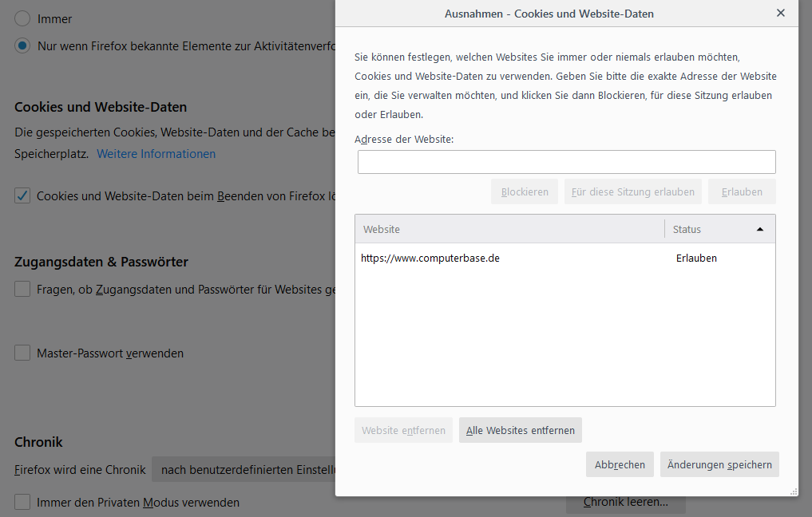Sort list by Website column header
The height and width of the screenshot is (517, 812).
tap(509, 229)
